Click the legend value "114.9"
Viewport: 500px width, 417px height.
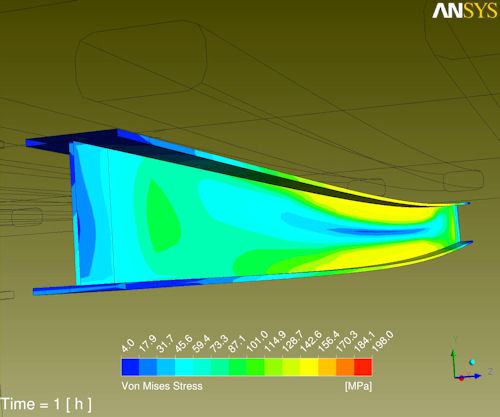[275, 342]
